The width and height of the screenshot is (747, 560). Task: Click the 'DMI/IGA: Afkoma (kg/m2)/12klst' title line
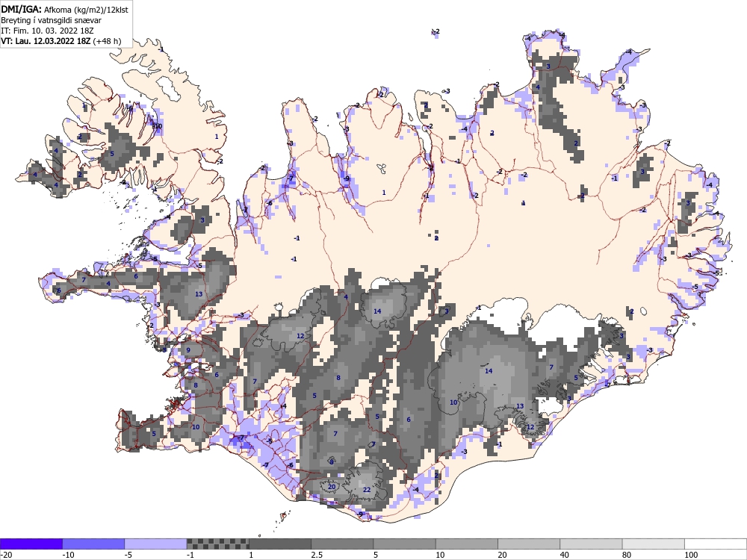[64, 9]
